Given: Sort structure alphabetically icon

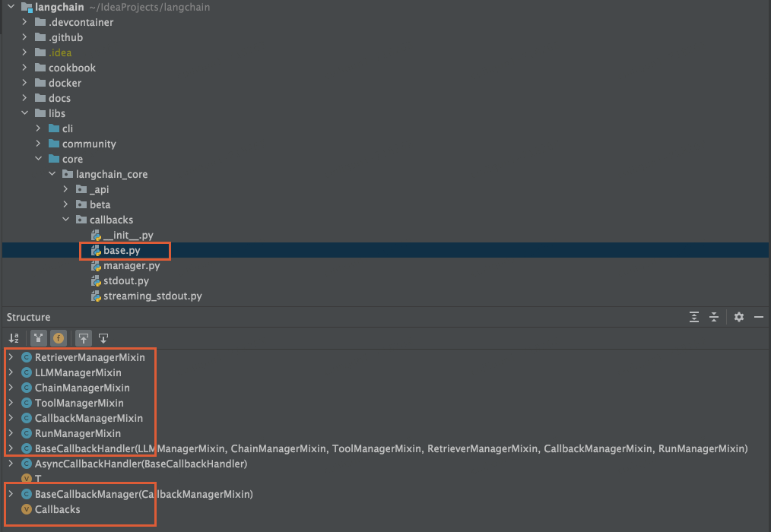Looking at the screenshot, I should 14,338.
